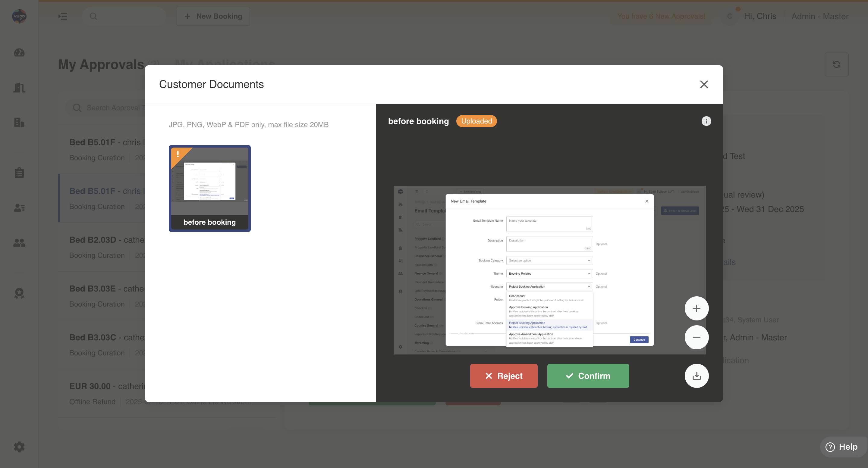This screenshot has height=468, width=868.
Task: Click the New Booking button
Action: tap(213, 16)
